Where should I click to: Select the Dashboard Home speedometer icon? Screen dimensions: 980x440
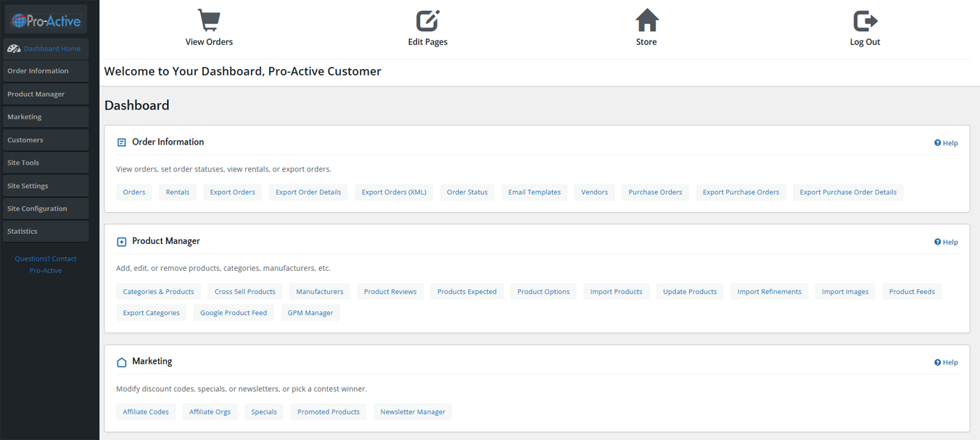[14, 49]
